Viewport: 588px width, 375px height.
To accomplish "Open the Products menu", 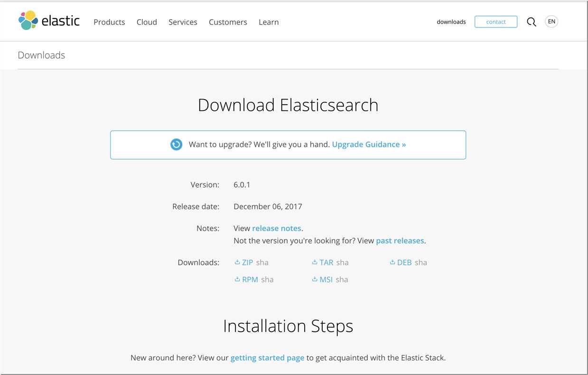I will click(x=109, y=22).
